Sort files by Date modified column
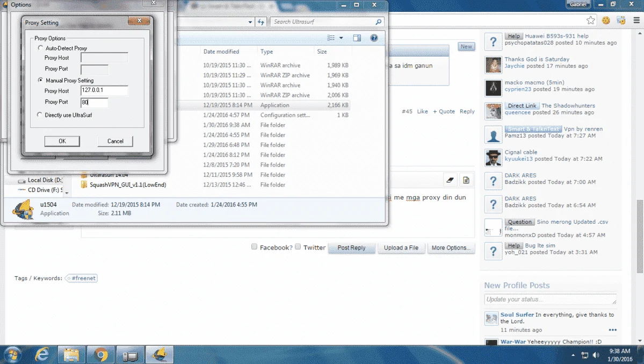This screenshot has width=644, height=364. pyautogui.click(x=221, y=52)
